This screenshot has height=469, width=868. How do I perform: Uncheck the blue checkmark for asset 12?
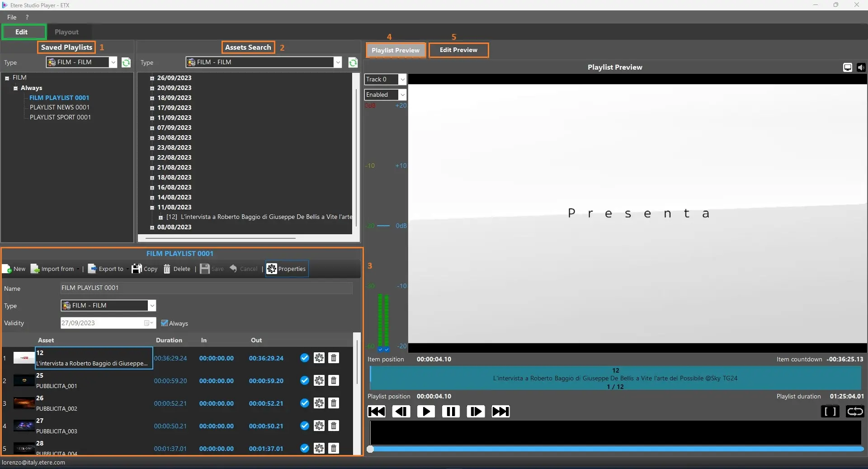tap(305, 358)
